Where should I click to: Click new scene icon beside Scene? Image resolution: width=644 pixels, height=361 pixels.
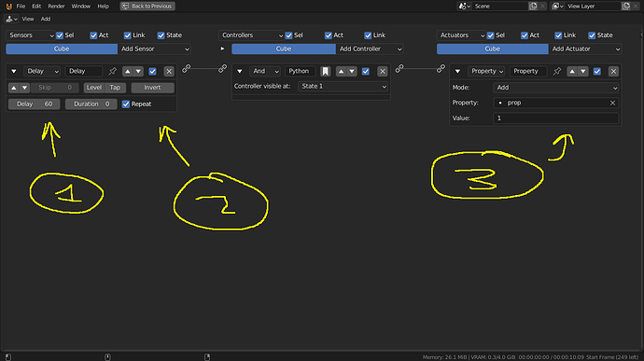(533, 7)
